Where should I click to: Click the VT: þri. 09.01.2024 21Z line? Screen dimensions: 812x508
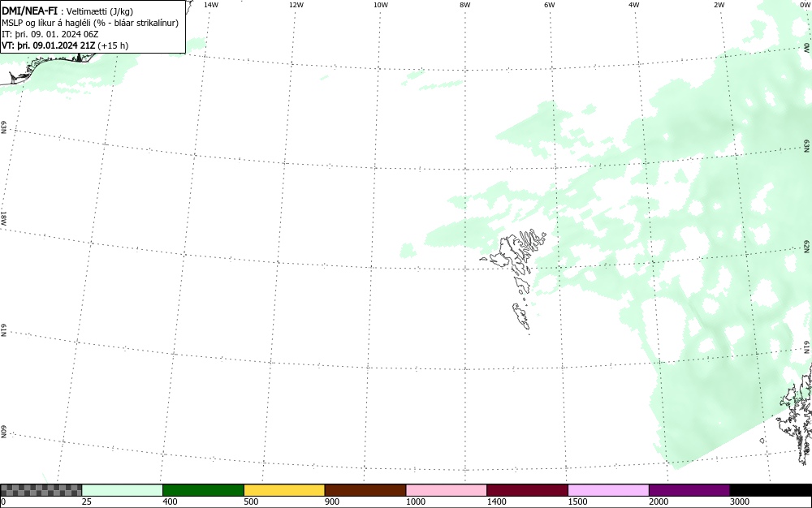65,45
